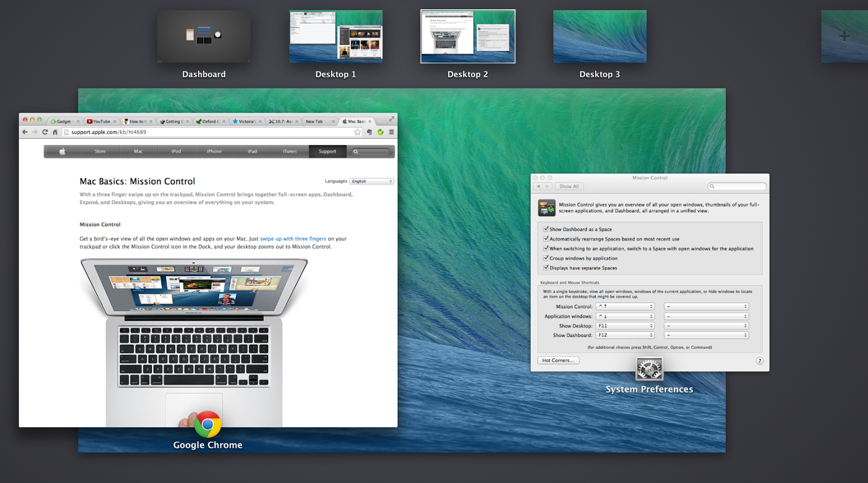The width and height of the screenshot is (868, 483).
Task: Switch to Desktop 3 thumbnail
Action: (x=599, y=36)
